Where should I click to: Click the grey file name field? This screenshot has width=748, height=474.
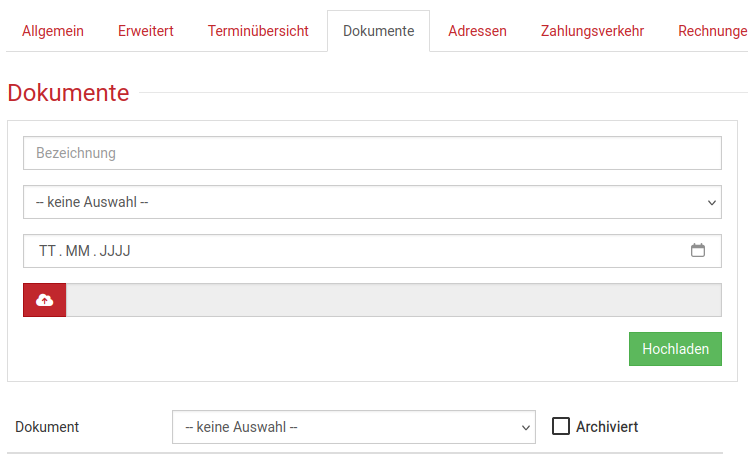[393, 300]
